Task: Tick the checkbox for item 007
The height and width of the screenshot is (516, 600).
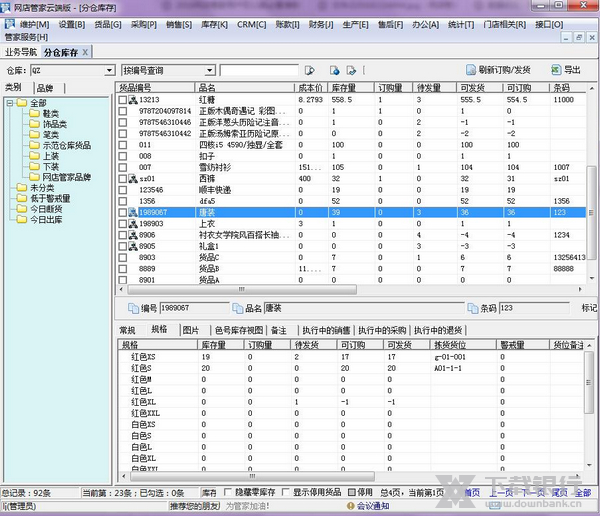Action: (122, 168)
